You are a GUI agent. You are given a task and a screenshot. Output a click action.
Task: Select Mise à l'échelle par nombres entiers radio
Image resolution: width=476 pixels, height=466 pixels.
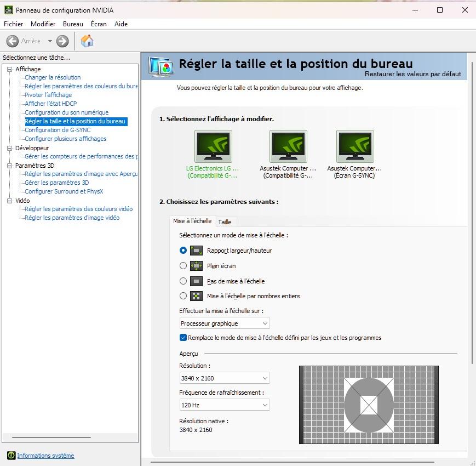(x=183, y=296)
